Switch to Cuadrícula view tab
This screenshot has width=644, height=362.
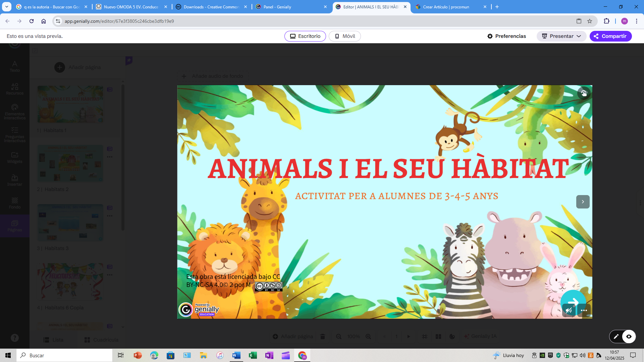click(101, 340)
